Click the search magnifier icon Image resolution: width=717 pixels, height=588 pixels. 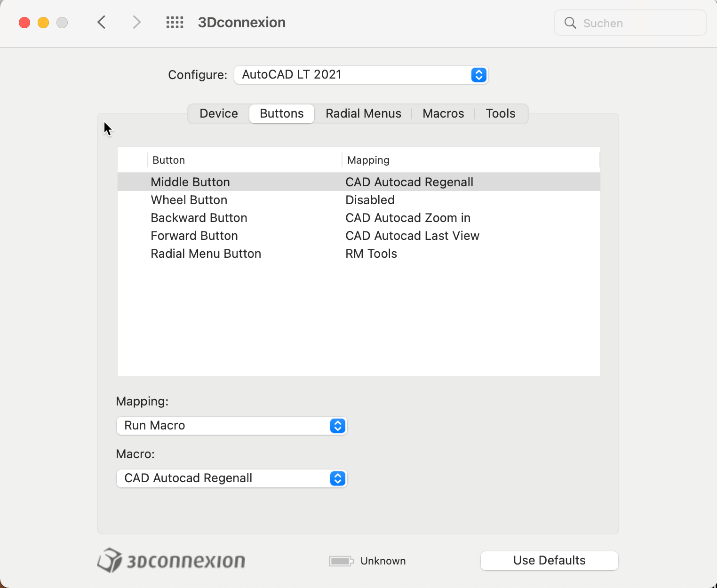(570, 23)
